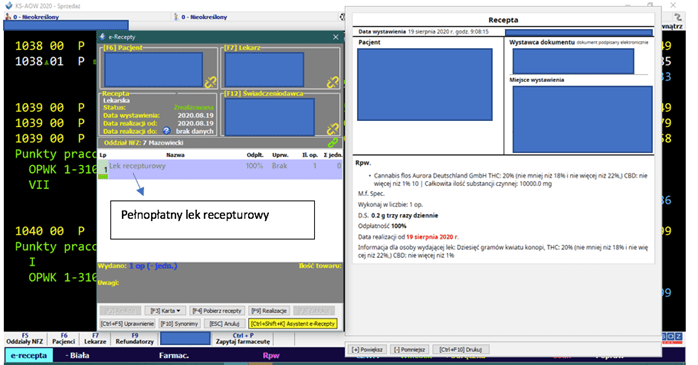Image resolution: width=698 pixels, height=365 pixels.
Task: Click the blue question mark help icon
Action: coord(166,131)
